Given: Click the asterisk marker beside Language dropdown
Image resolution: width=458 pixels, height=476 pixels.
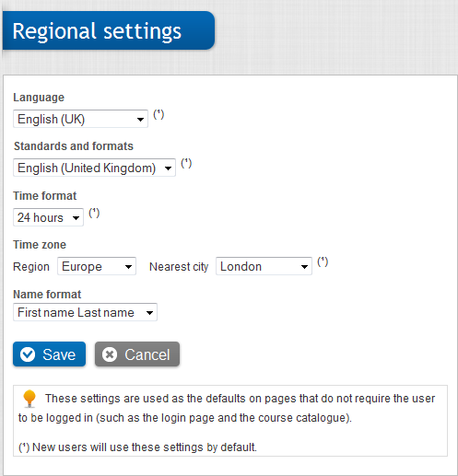Looking at the screenshot, I should tap(159, 114).
